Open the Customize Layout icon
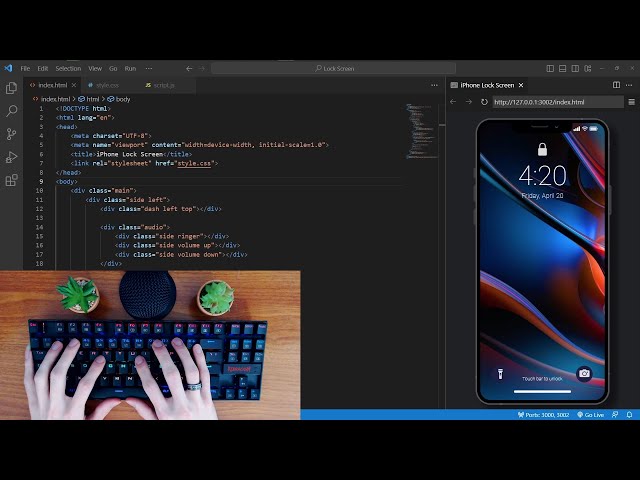The height and width of the screenshot is (480, 640). (588, 69)
